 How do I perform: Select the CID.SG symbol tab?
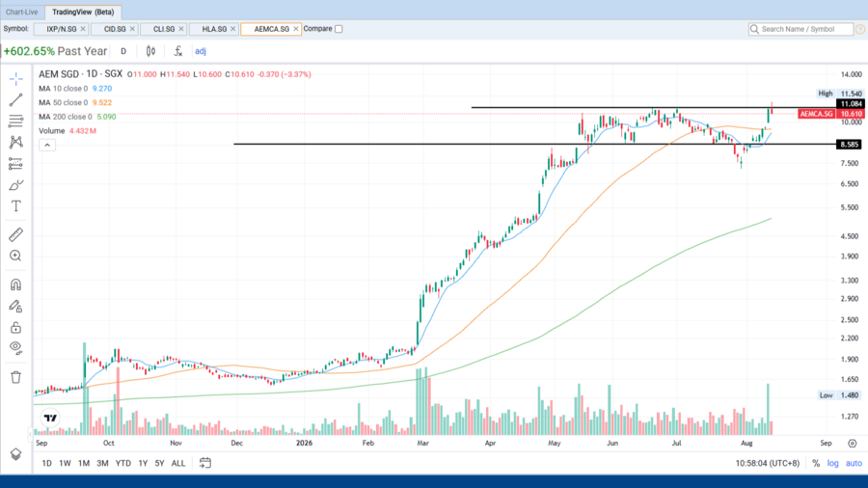115,29
